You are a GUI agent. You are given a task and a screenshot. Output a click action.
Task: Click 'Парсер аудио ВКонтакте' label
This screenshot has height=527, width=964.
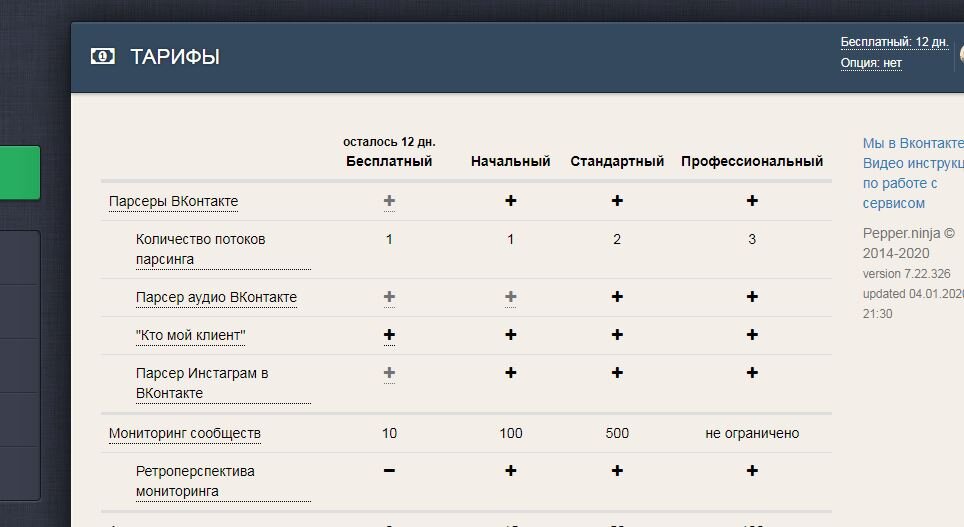click(216, 298)
